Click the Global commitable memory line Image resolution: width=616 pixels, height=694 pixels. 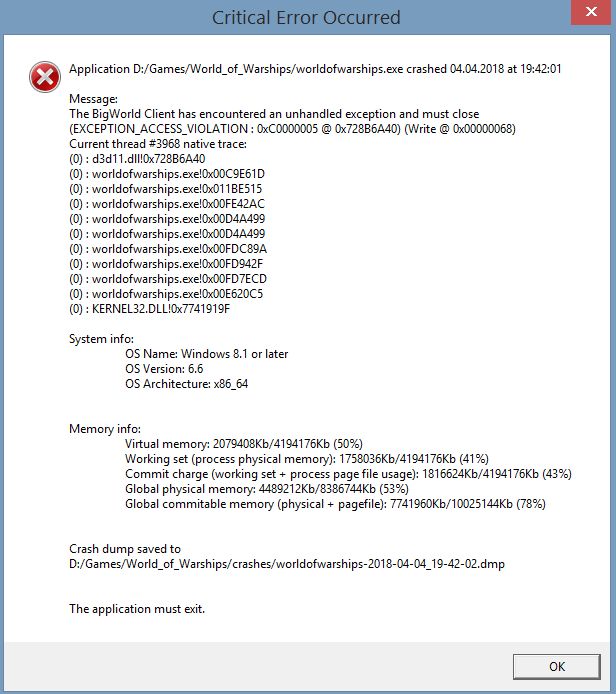click(x=335, y=504)
